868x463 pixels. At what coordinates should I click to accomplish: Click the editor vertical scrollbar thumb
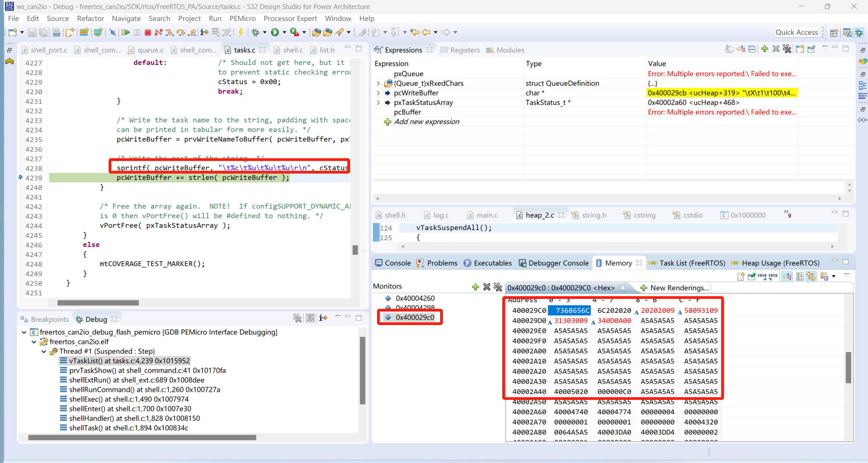click(x=355, y=250)
